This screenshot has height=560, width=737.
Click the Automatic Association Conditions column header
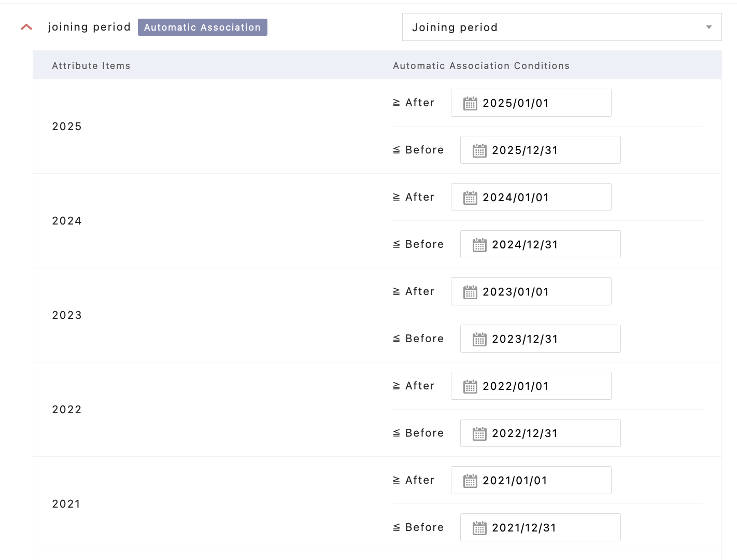(x=481, y=66)
